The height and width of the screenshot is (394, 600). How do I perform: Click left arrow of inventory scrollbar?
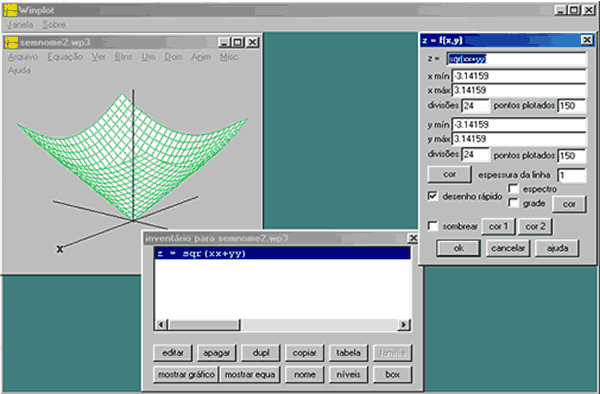tap(161, 325)
